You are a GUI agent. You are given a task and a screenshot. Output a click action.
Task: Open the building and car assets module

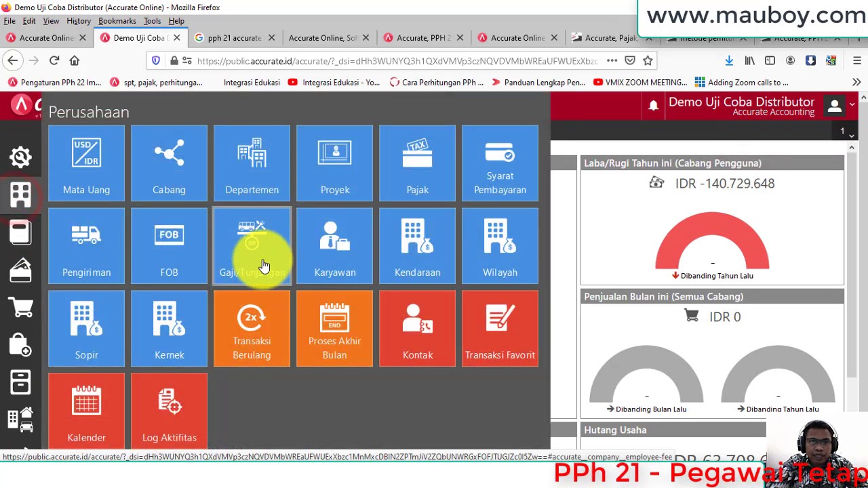20,420
